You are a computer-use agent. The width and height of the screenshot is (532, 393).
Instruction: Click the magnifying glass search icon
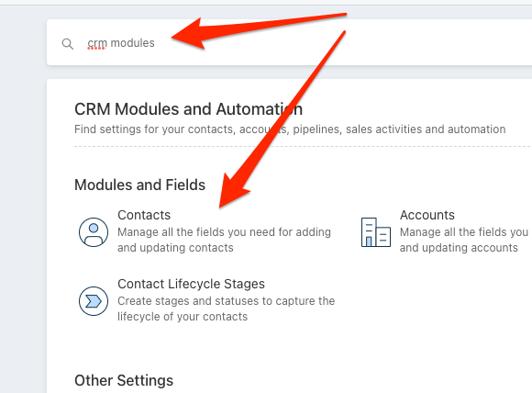click(68, 44)
